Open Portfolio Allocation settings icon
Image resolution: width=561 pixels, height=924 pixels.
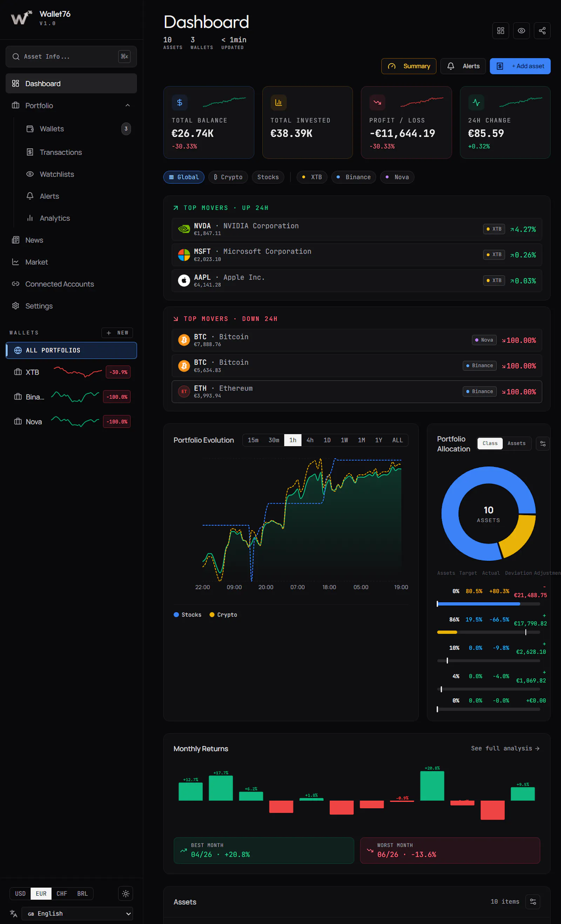click(x=543, y=444)
